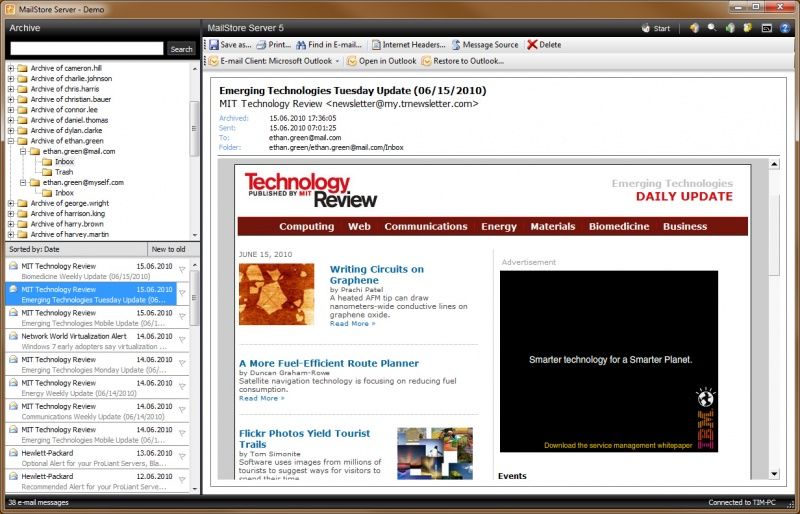This screenshot has height=514, width=800.
Task: Toggle the New to old sort order
Action: 173,250
